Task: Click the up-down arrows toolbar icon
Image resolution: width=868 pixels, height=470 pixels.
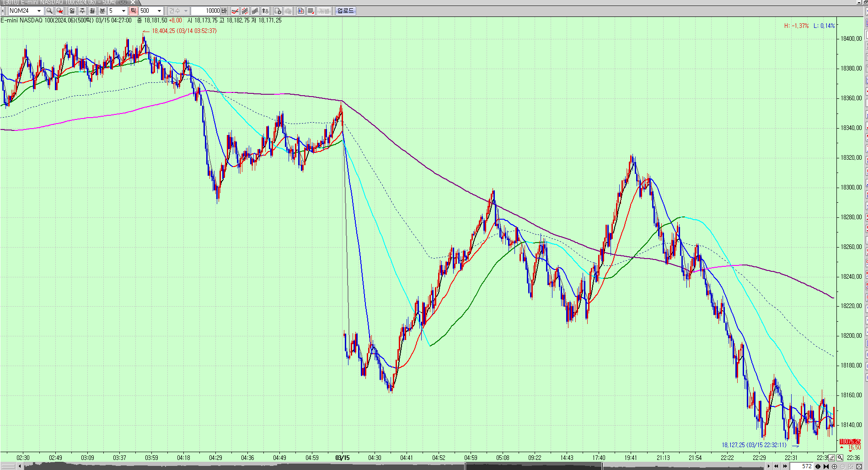Action: tap(265, 11)
